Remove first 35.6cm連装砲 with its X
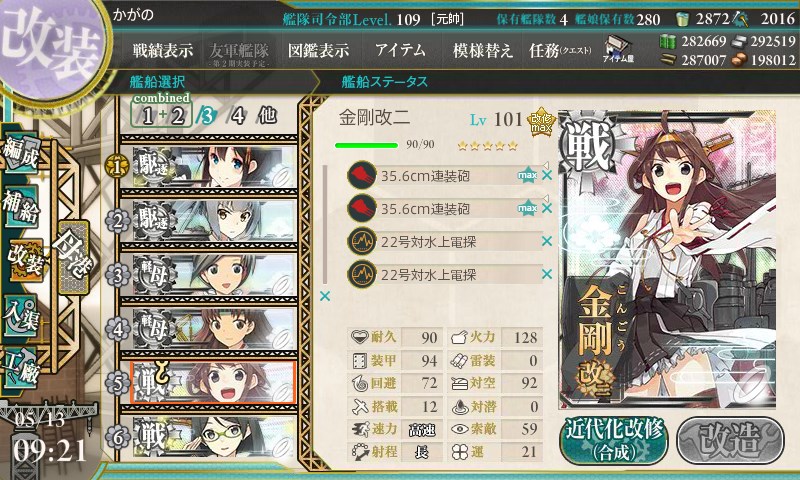 click(x=547, y=175)
